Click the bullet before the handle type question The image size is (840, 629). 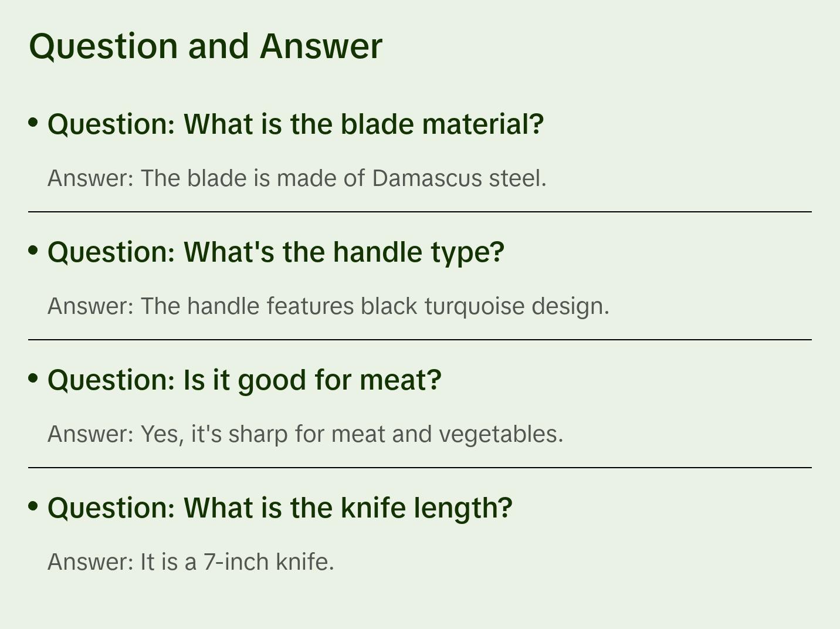pos(33,251)
